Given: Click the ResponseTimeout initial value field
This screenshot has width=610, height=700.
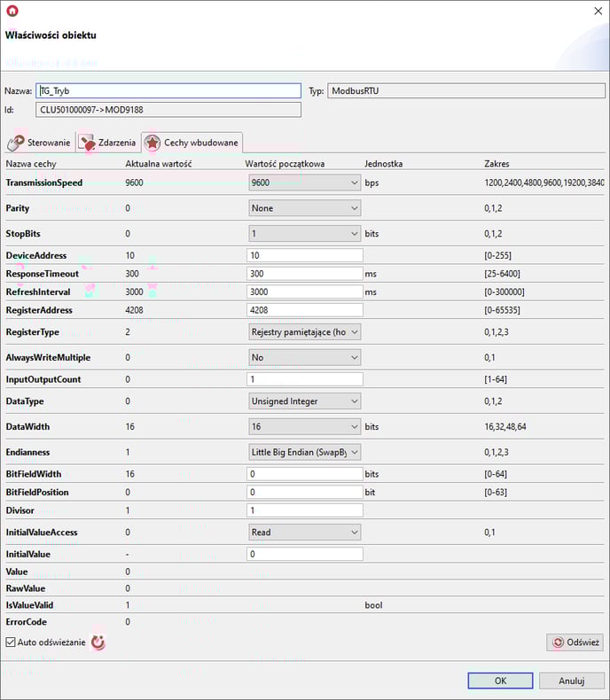Looking at the screenshot, I should [x=304, y=274].
